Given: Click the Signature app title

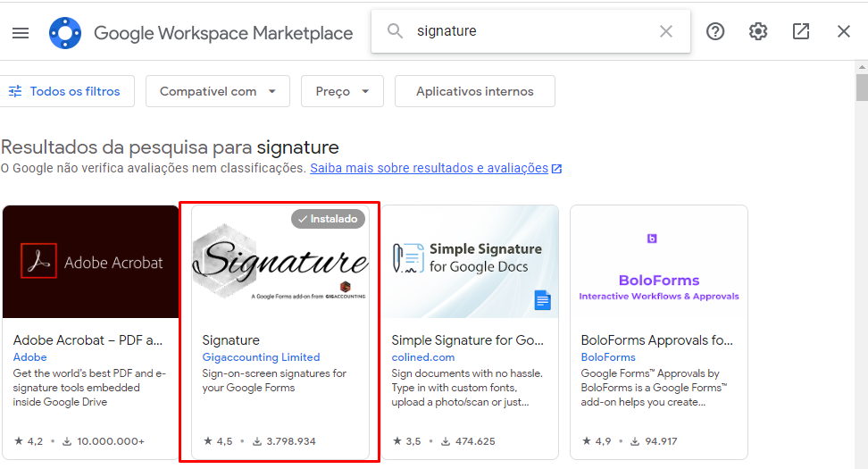Looking at the screenshot, I should tap(230, 340).
